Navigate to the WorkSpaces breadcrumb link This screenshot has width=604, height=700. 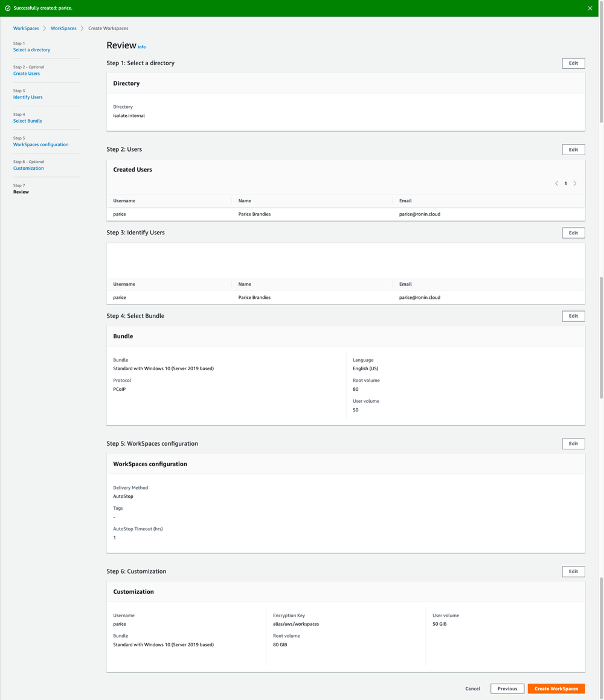(25, 28)
